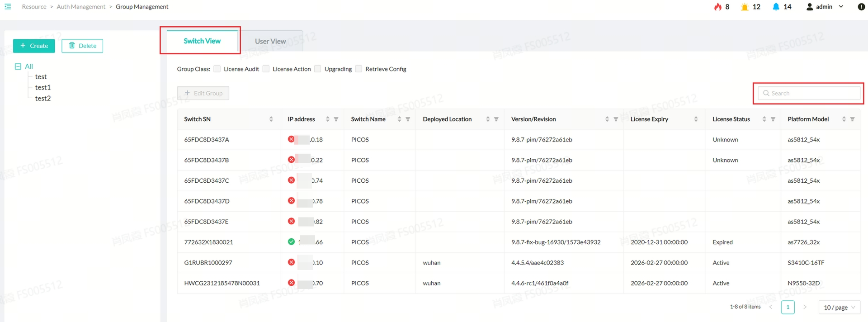Enable the License Audit checkbox
The width and height of the screenshot is (868, 322).
pyautogui.click(x=217, y=69)
